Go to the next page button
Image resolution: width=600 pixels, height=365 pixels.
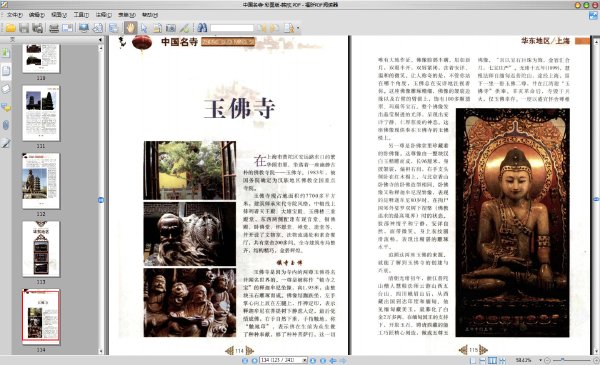pos(313,360)
